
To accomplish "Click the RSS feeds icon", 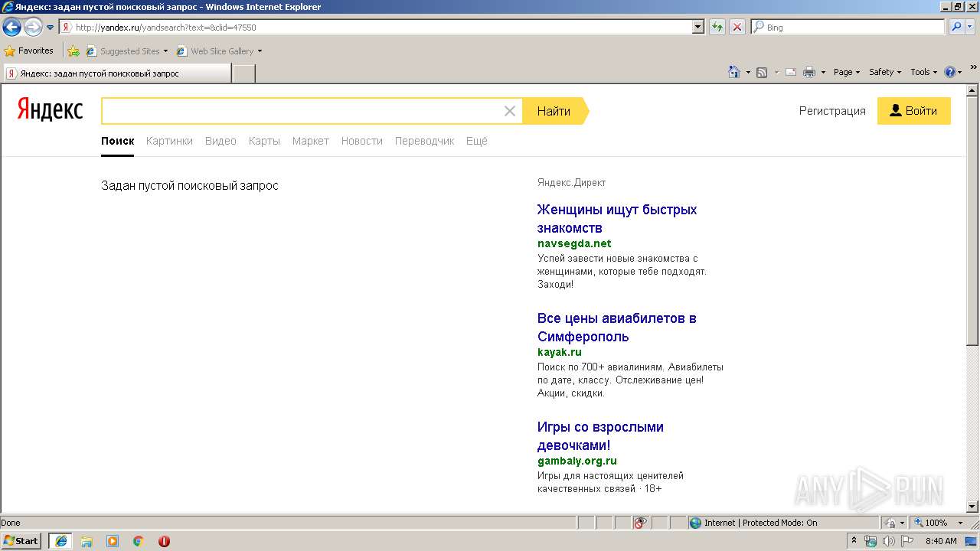I will pos(762,72).
